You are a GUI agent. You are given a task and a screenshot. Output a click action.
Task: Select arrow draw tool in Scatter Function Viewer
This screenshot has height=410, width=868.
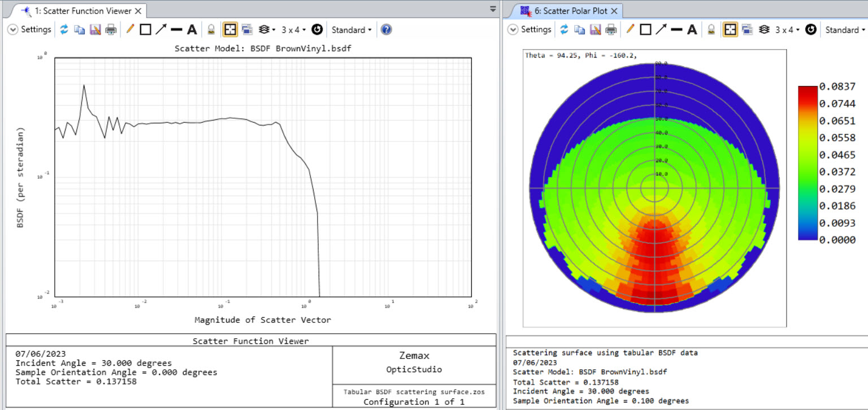click(x=161, y=29)
